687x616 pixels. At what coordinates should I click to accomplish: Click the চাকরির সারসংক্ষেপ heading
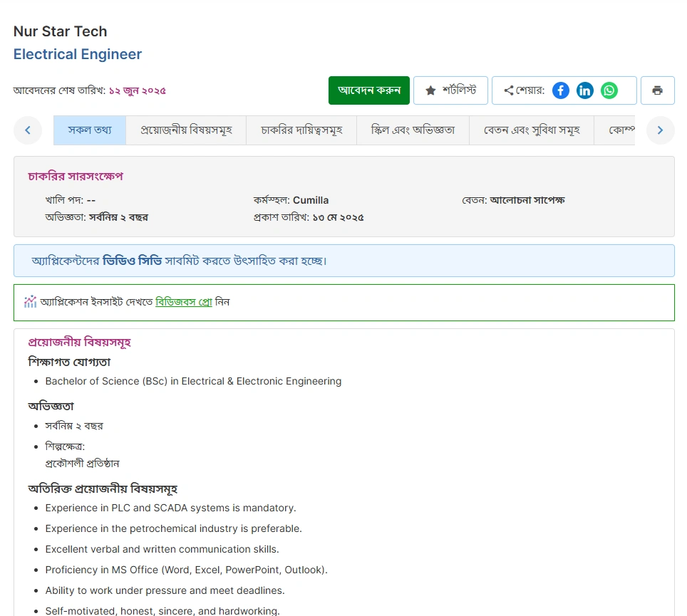tap(76, 176)
